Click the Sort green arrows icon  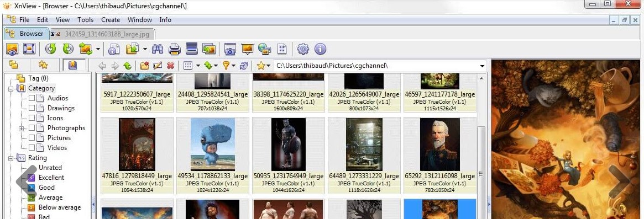click(208, 66)
